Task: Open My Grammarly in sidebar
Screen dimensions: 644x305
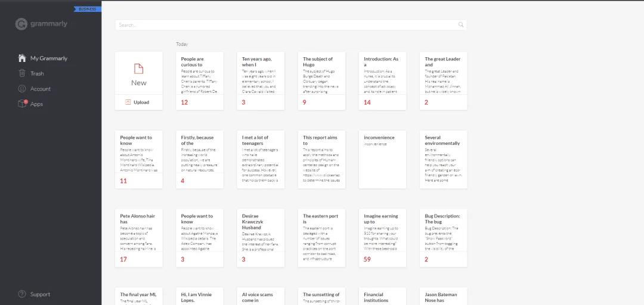Action: point(43,58)
